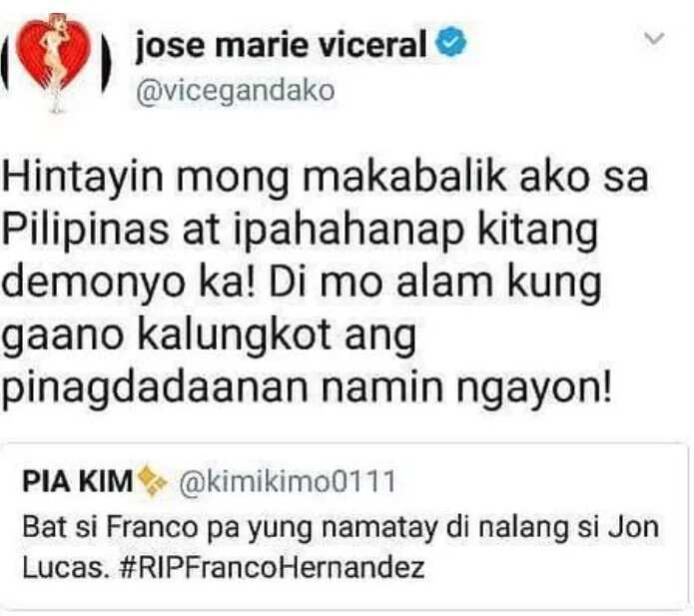Viewport: 694px width, 616px height.
Task: Open PIA KIM's display name
Action: tap(78, 481)
